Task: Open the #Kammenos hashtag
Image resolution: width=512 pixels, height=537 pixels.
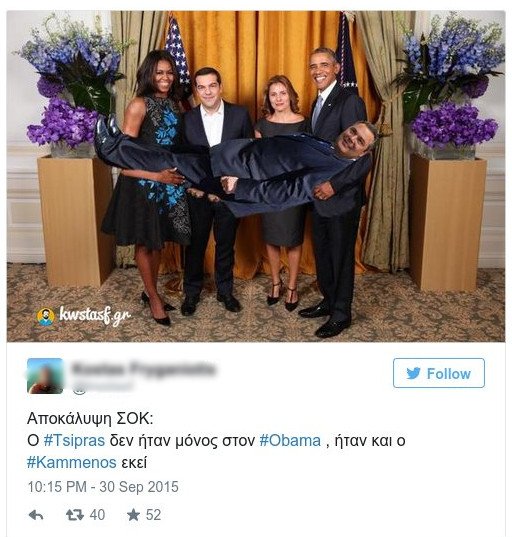Action: pos(72,462)
